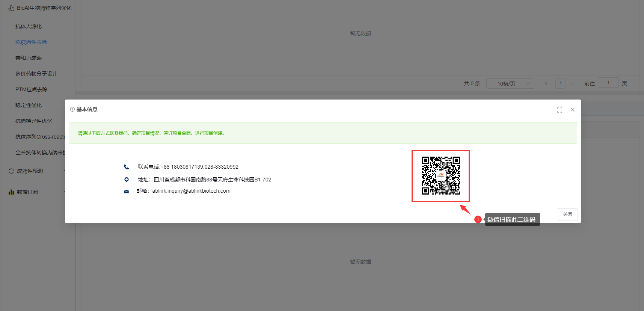Open 多价药物分子设计 menu item
Screen dimensions: 644x311
pos(36,74)
